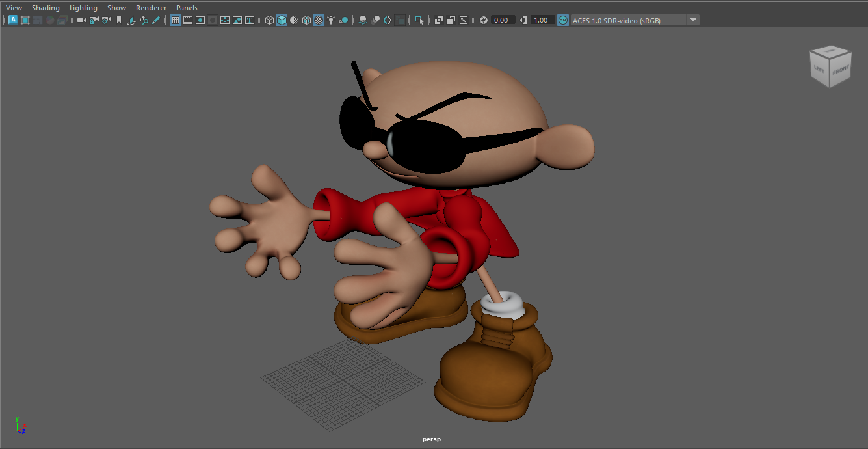Image resolution: width=868 pixels, height=449 pixels.
Task: Click the camera Bookmarks icon
Action: pyautogui.click(x=119, y=20)
